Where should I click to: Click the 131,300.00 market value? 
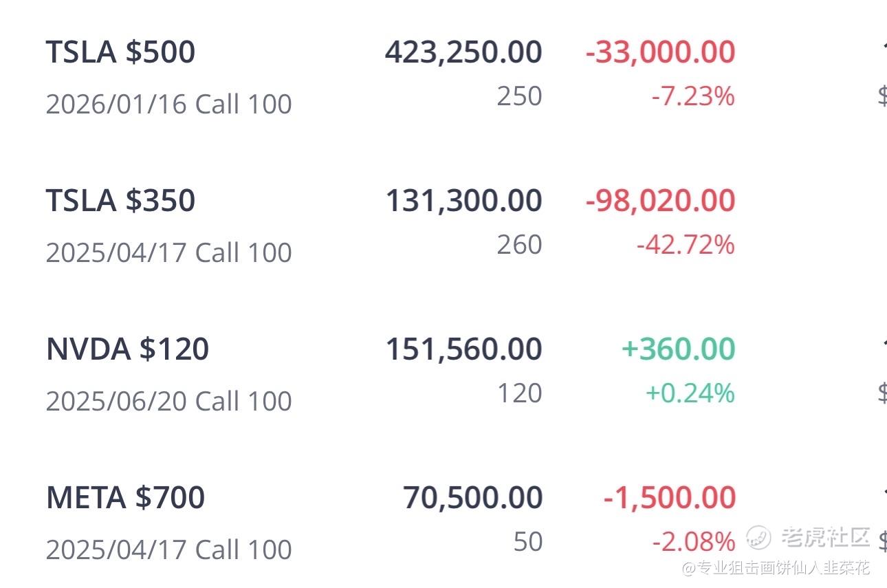tap(463, 201)
